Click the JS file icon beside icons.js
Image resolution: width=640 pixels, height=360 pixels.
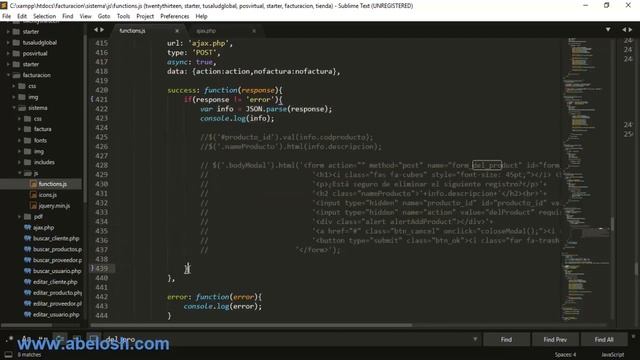click(33, 195)
